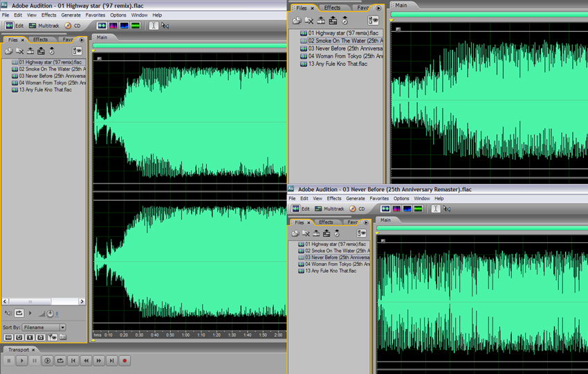Screen dimensions: 588x374
Task: Click preview Play arrow in Files panel
Action: pyautogui.click(x=30, y=313)
